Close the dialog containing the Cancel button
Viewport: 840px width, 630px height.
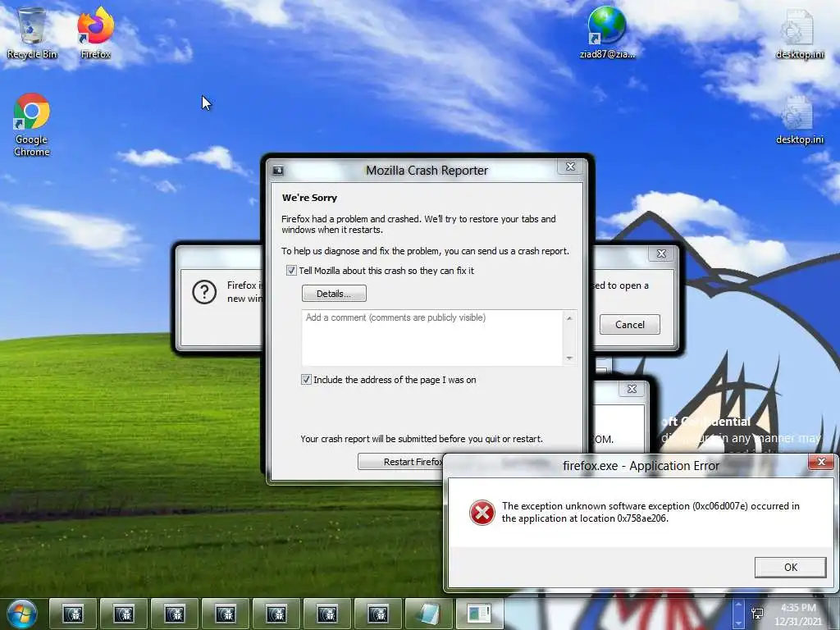pyautogui.click(x=662, y=253)
